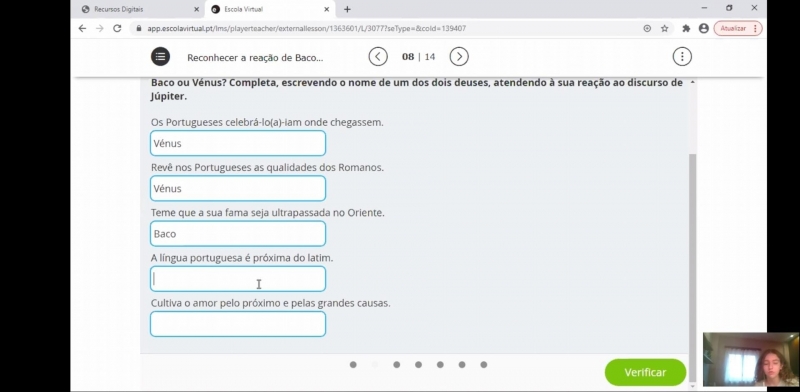The height and width of the screenshot is (392, 800).
Task: Click the Atualizar update button
Action: [x=738, y=29]
